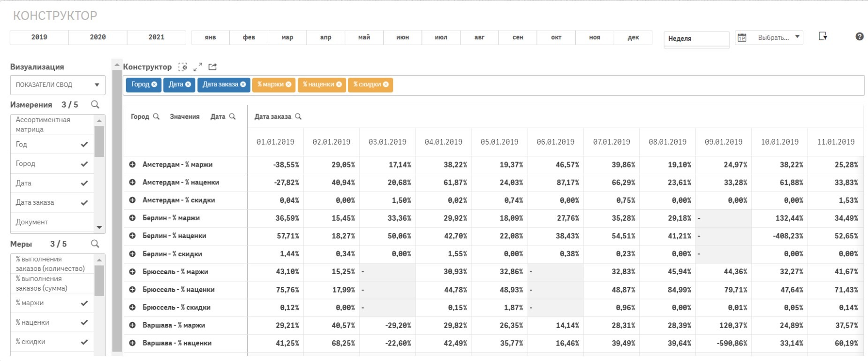Remove the Город chip from the constructor

[154, 84]
